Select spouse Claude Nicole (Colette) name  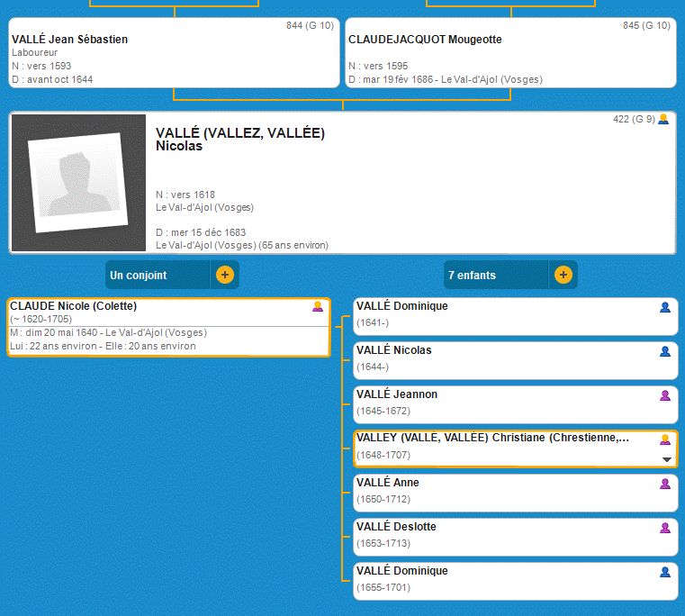pos(74,306)
